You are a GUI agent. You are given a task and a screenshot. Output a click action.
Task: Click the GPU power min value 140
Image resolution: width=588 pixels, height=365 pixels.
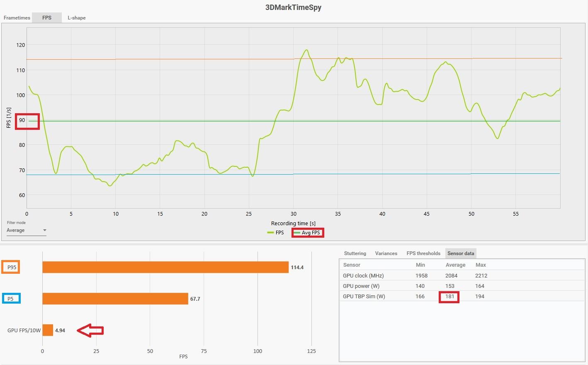point(420,286)
